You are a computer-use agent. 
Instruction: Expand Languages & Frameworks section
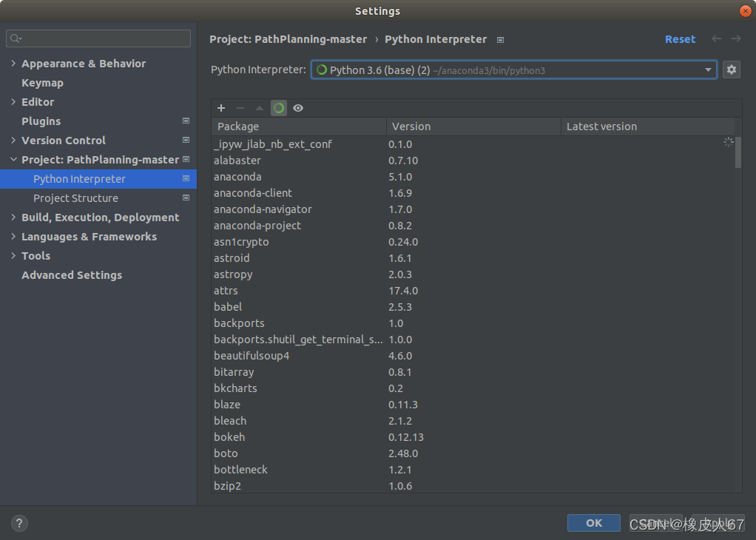13,237
